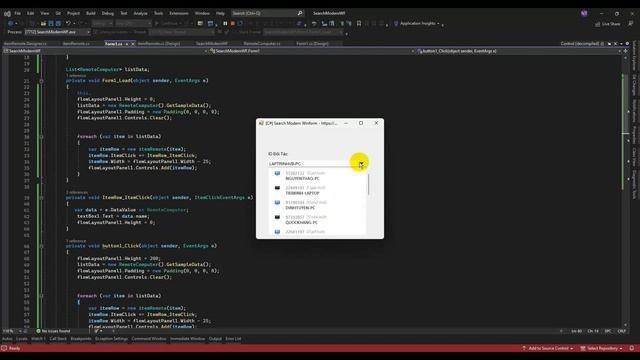Open the Tools menu
Screen dimensions: 640x360
click(158, 13)
